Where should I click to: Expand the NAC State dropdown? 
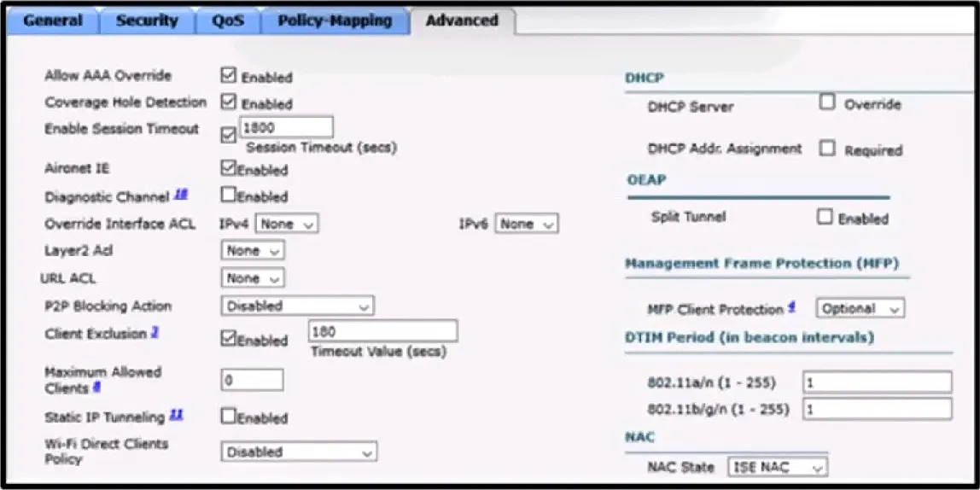click(x=779, y=467)
